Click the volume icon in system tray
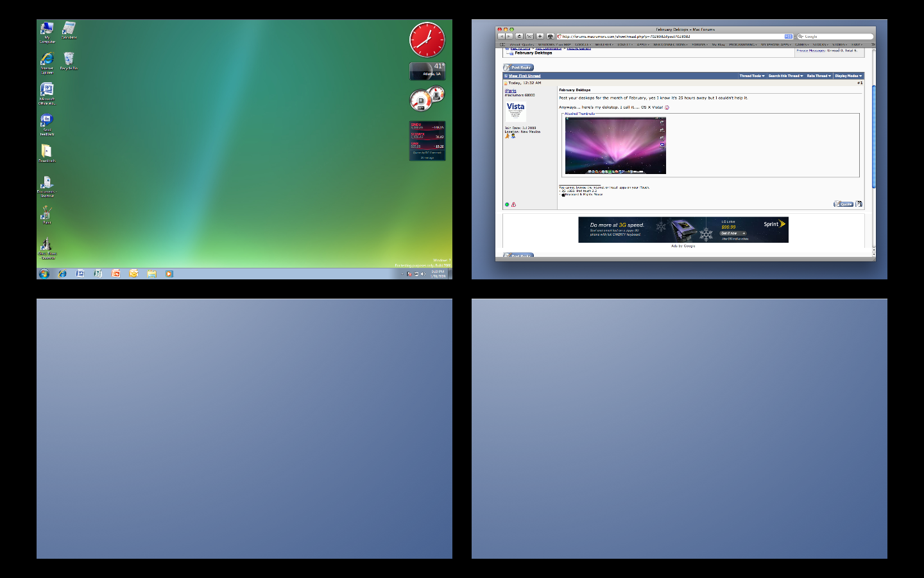Image resolution: width=924 pixels, height=578 pixels. 424,274
